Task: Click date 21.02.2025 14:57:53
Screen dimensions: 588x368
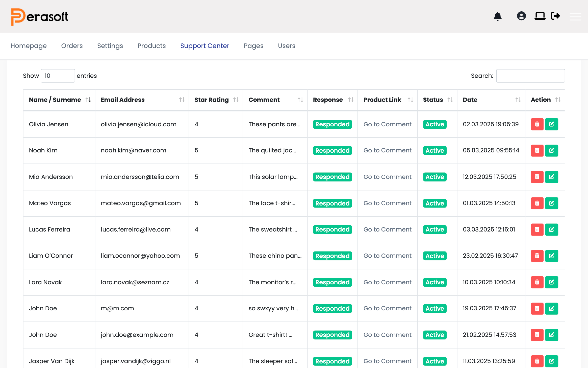Action: [489, 335]
